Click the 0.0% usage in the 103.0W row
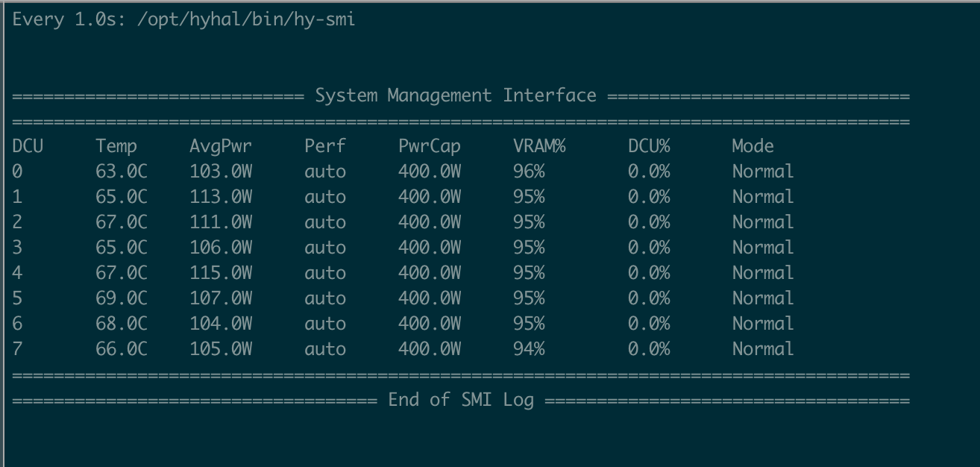The image size is (980, 467). [649, 172]
